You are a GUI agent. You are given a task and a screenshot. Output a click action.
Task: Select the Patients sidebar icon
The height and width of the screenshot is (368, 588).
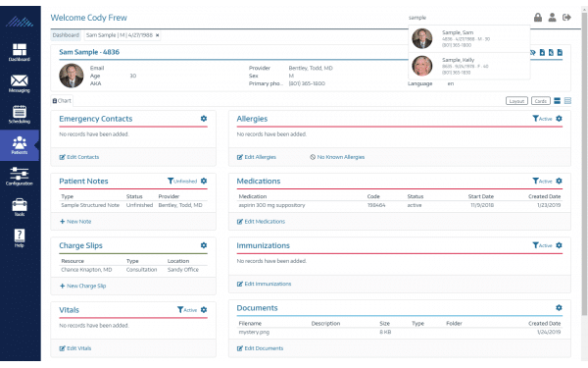(20, 145)
